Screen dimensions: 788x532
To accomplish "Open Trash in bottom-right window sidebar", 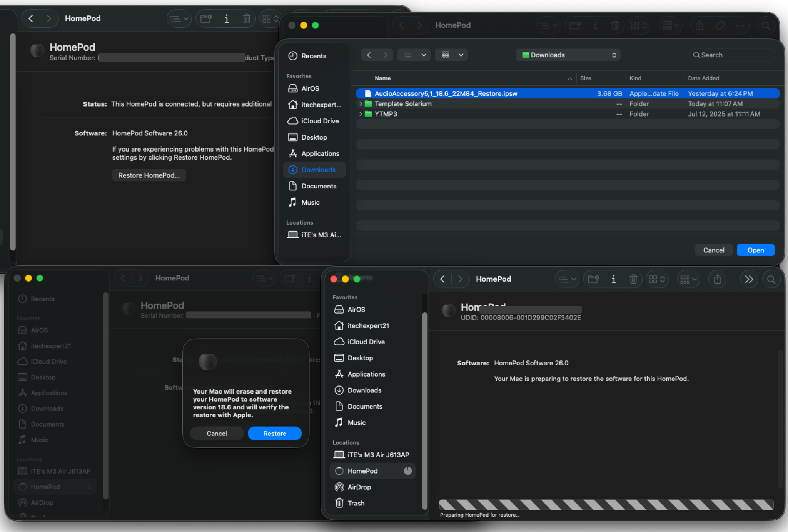I will [x=372, y=503].
